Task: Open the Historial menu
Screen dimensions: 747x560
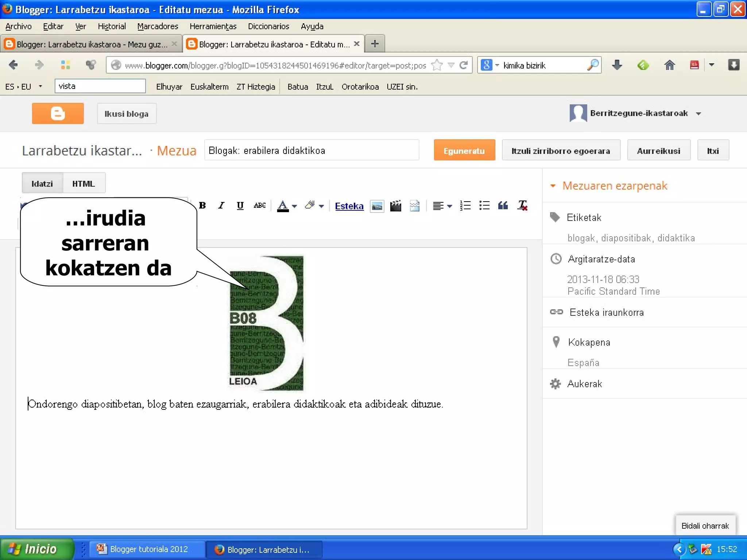Action: [112, 26]
